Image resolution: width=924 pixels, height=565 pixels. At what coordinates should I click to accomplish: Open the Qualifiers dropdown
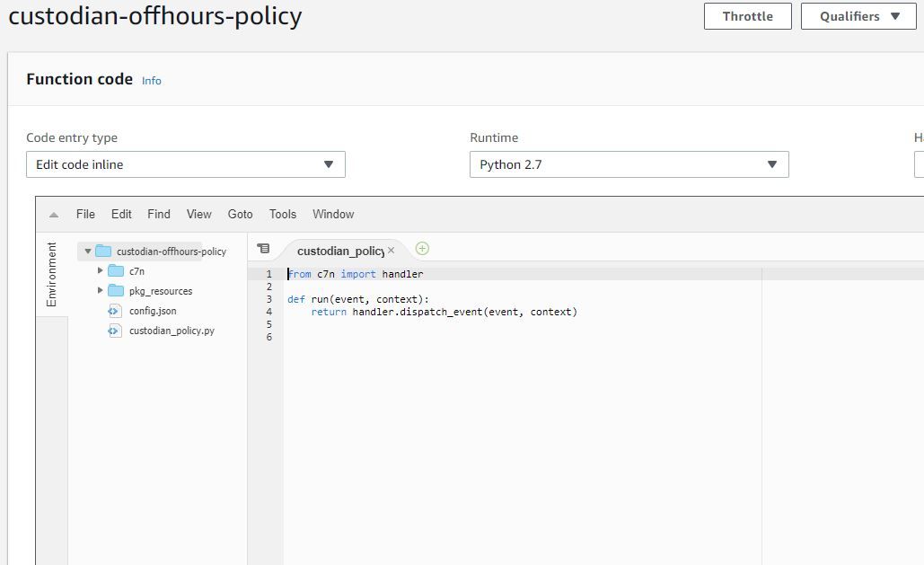857,15
